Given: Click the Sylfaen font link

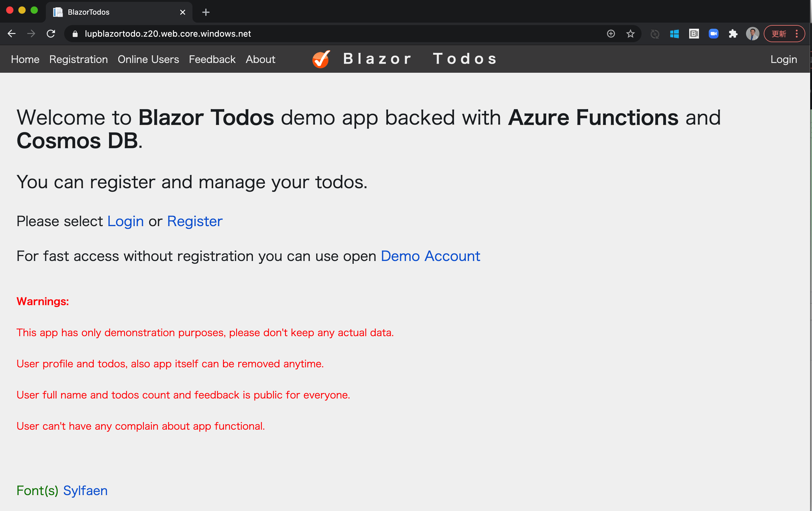Looking at the screenshot, I should point(85,491).
